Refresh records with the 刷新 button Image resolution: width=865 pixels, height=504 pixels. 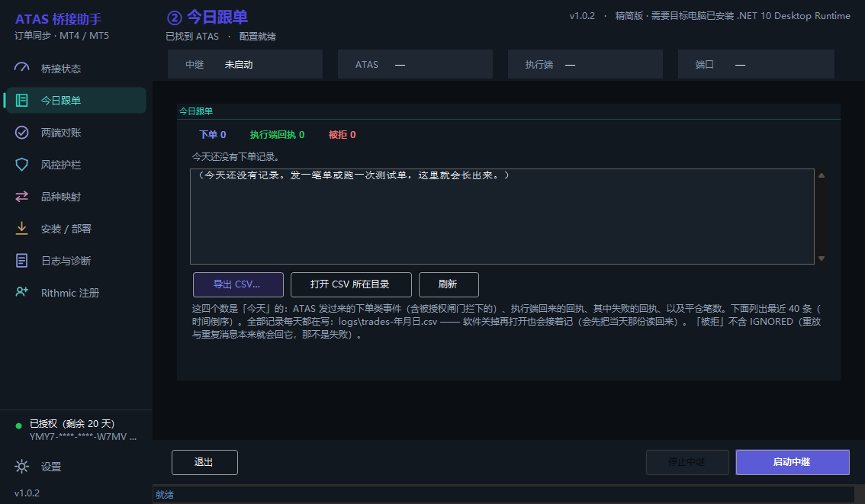(x=449, y=284)
